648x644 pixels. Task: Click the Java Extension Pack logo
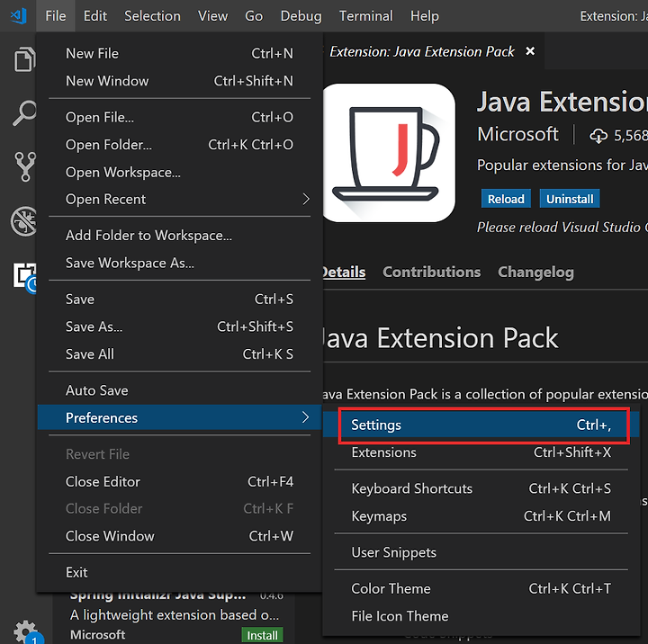[389, 153]
